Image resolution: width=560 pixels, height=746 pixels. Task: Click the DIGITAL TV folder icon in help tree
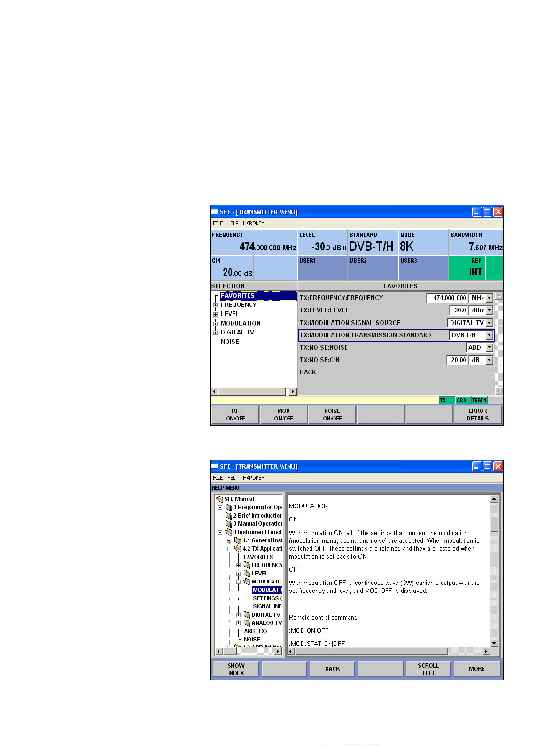(x=247, y=615)
